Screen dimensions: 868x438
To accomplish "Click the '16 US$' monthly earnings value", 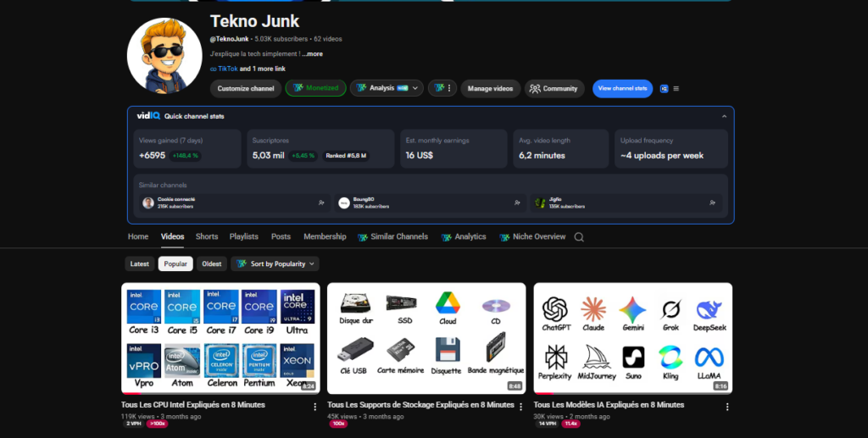I will (420, 155).
